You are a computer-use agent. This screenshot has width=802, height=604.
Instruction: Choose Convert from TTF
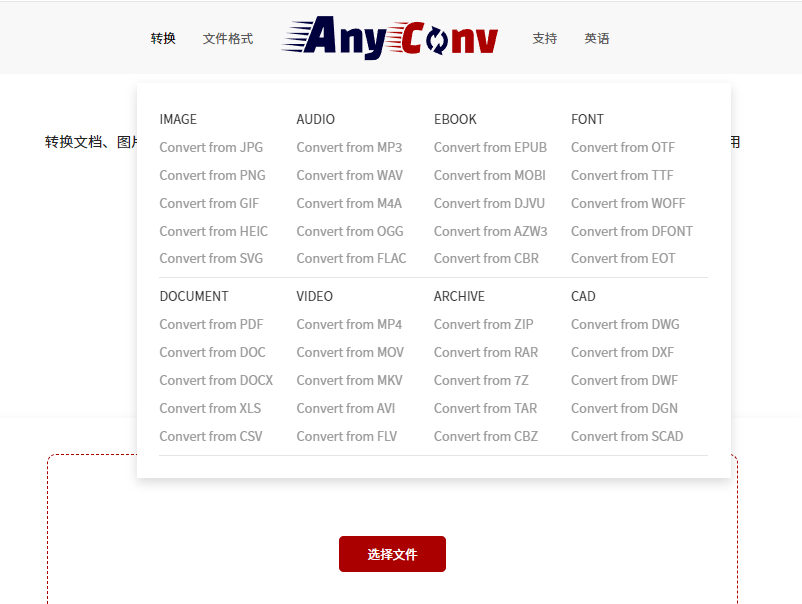point(622,175)
